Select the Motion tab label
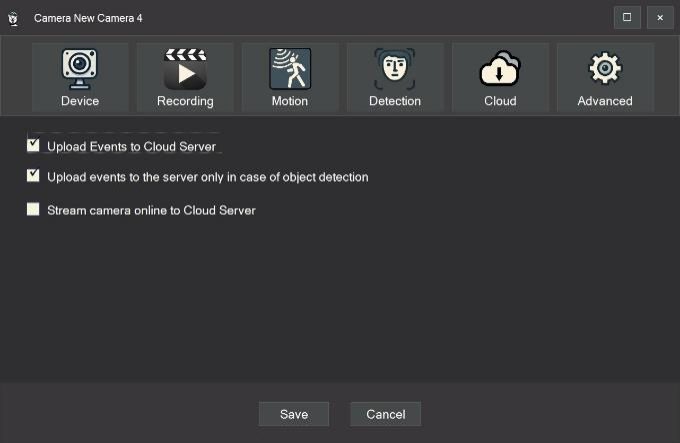The image size is (680, 443). 290,101
